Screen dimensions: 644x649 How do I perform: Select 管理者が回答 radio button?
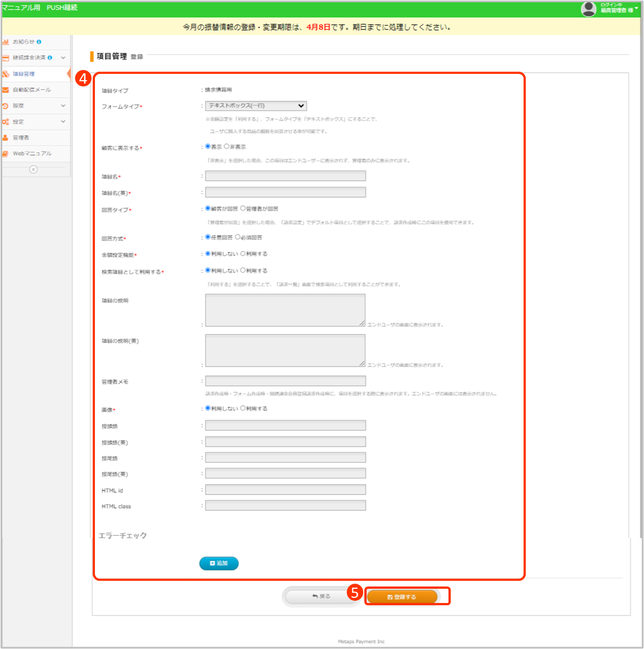click(x=243, y=209)
